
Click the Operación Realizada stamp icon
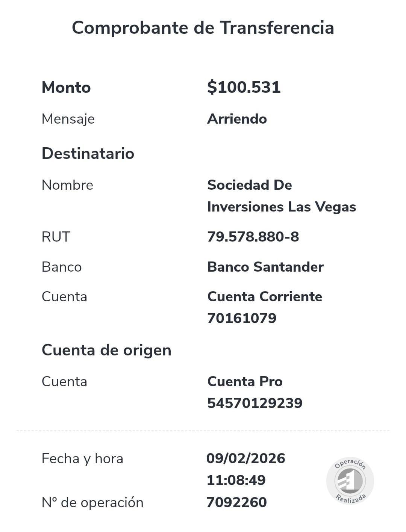click(x=350, y=481)
